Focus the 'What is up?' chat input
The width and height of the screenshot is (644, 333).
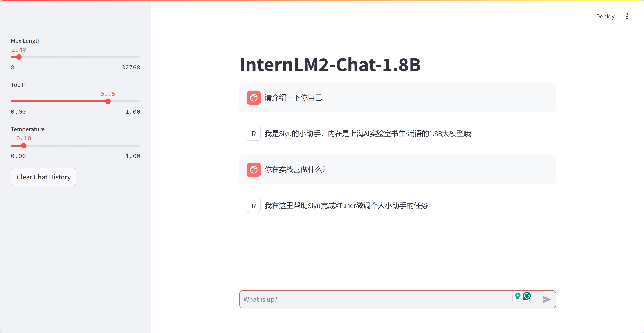(x=375, y=299)
